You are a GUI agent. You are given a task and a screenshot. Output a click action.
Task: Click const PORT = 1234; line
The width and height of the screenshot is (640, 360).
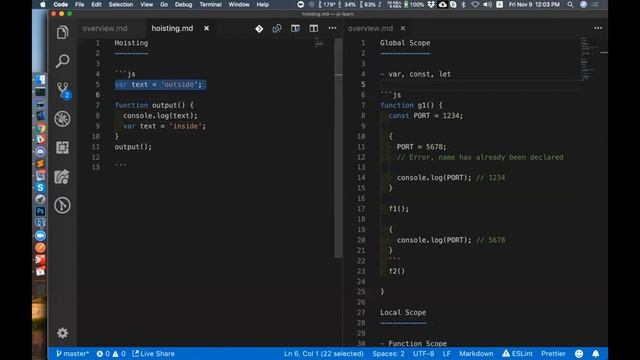[426, 116]
